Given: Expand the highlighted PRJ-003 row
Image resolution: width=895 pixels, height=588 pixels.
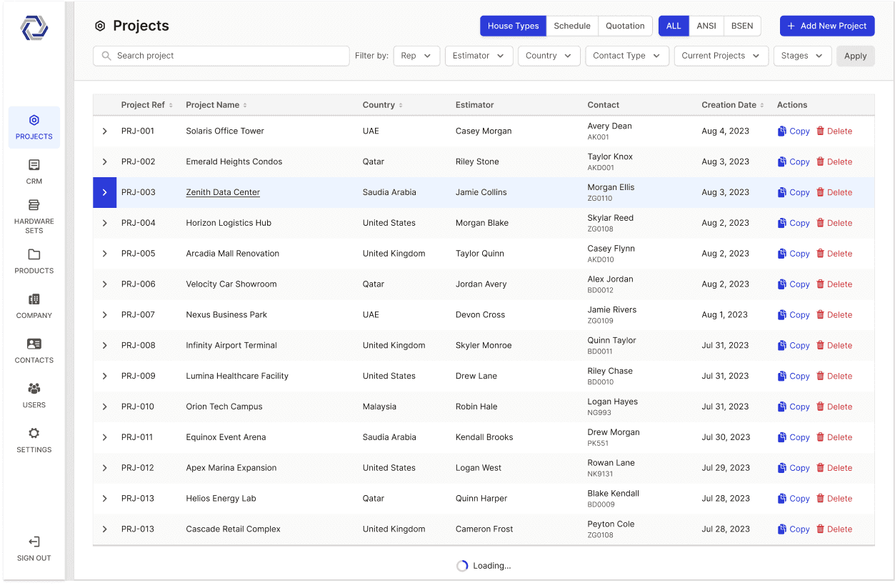Looking at the screenshot, I should click(104, 192).
